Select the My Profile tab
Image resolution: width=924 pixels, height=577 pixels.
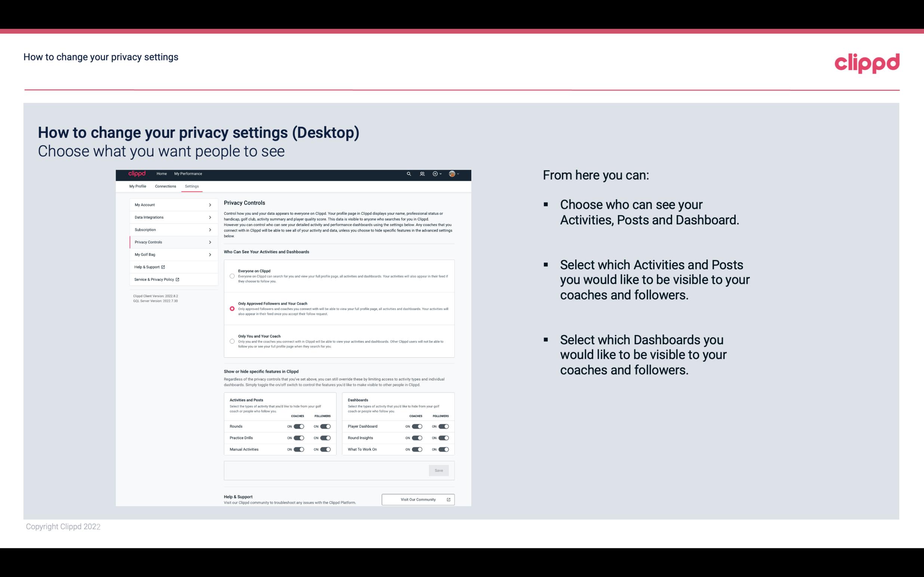[x=138, y=186]
